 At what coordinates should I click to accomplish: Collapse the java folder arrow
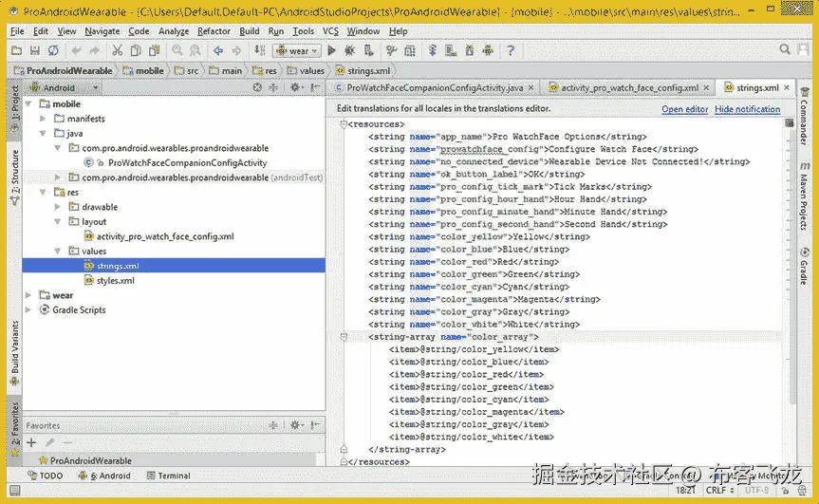[x=43, y=133]
